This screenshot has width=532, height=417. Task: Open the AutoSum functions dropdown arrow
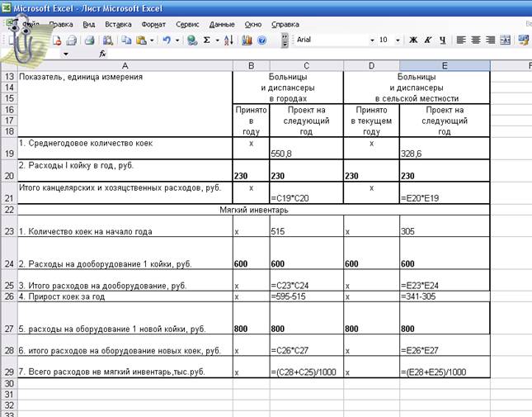217,40
